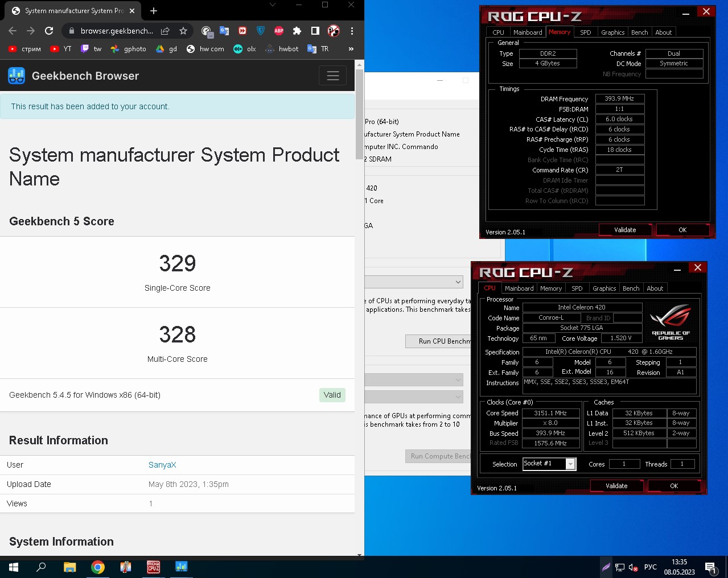Click the blue shield VPN extension
Screen dimensions: 728x578
pos(261,31)
